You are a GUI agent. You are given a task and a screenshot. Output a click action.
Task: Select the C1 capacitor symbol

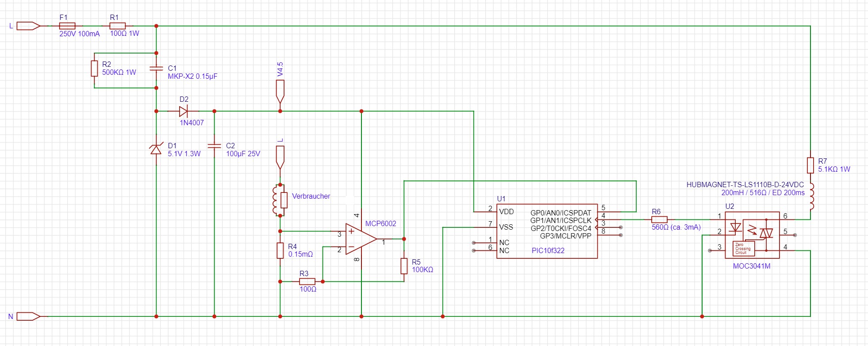tap(156, 69)
